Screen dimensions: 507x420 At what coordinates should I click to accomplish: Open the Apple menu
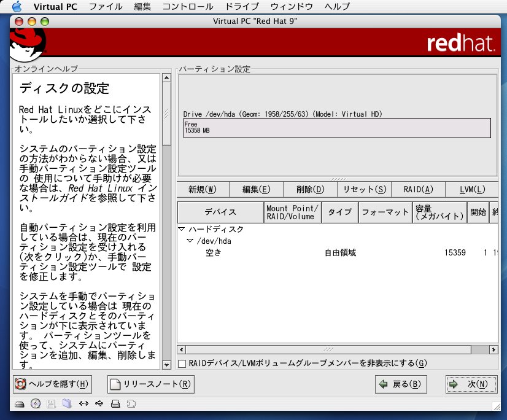[17, 6]
